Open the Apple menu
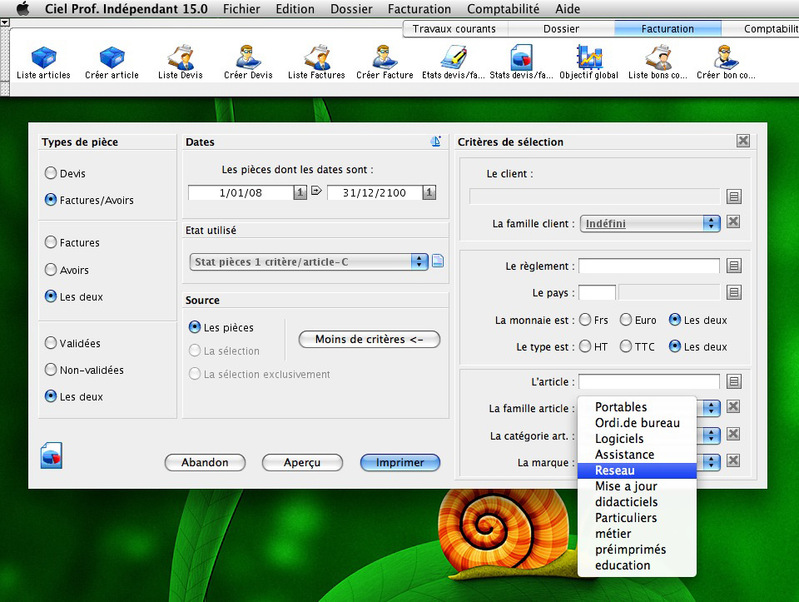 (22, 9)
